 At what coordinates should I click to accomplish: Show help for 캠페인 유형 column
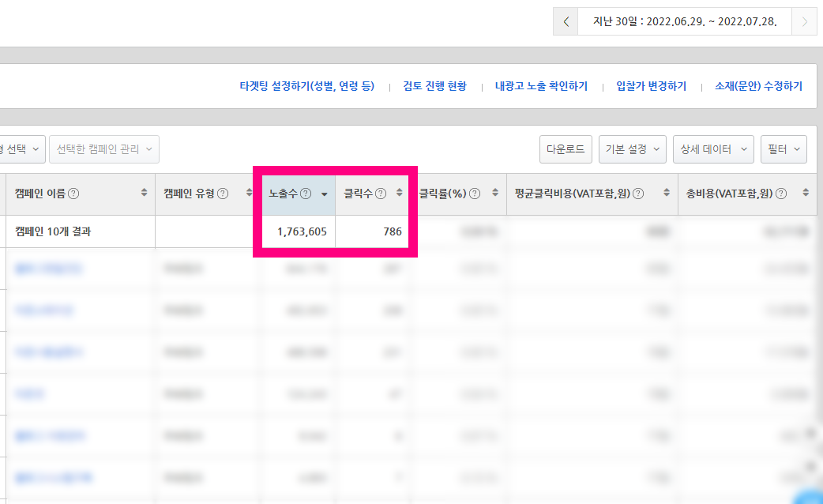click(x=223, y=194)
